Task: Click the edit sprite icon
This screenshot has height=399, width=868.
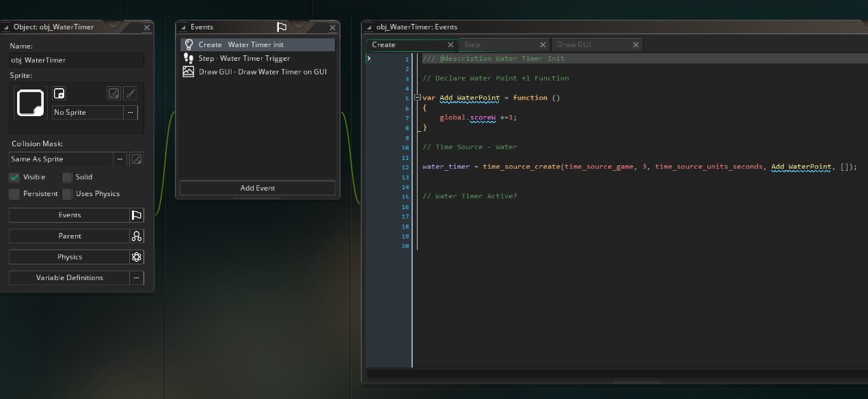Action: point(114,94)
